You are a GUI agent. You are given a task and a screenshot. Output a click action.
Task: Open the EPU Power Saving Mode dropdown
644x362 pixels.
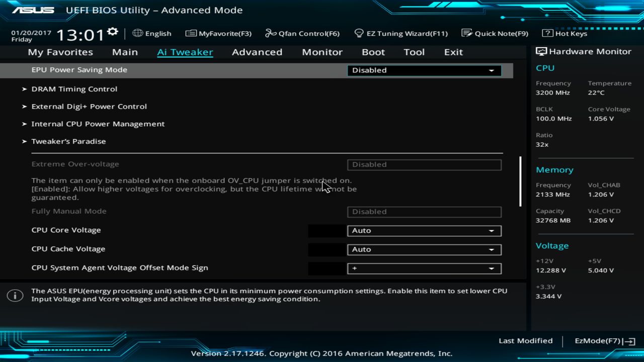[424, 70]
